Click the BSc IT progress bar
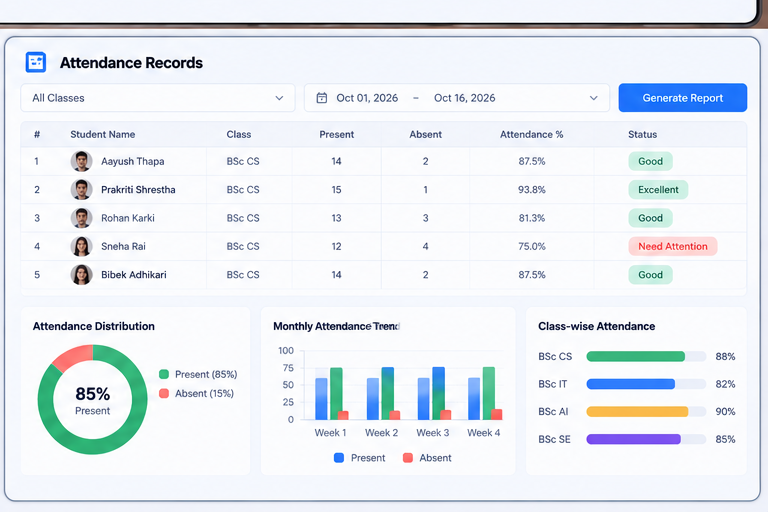Viewport: 768px width, 512px height. click(x=646, y=384)
